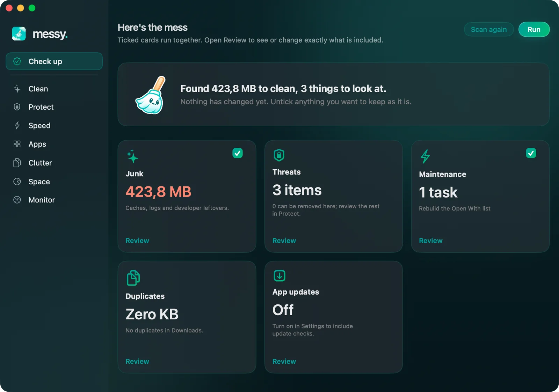The height and width of the screenshot is (392, 559).
Task: Click the shield lock icon on Threats card
Action: coord(279,155)
